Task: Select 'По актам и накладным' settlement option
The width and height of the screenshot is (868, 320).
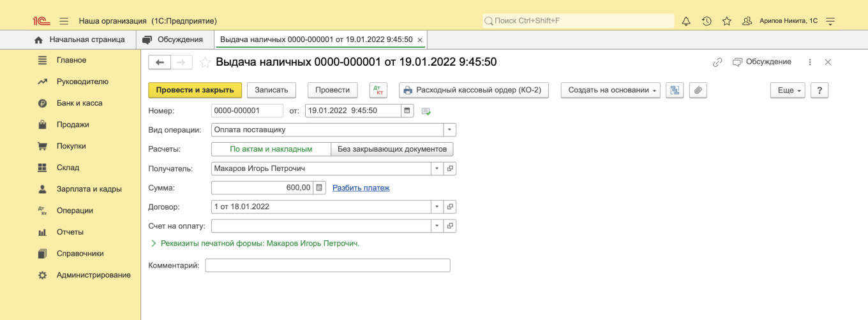Action: click(x=271, y=149)
